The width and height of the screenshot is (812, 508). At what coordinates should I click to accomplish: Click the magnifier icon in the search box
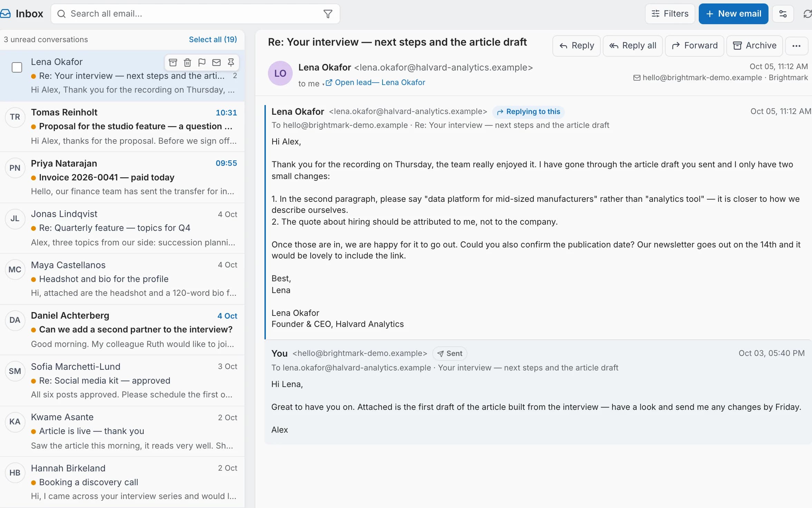coord(61,14)
